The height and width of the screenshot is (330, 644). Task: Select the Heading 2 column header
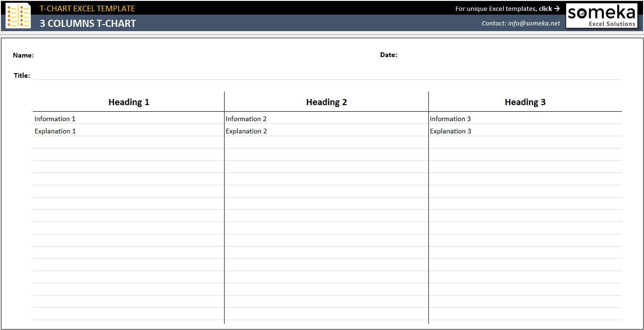tap(326, 102)
